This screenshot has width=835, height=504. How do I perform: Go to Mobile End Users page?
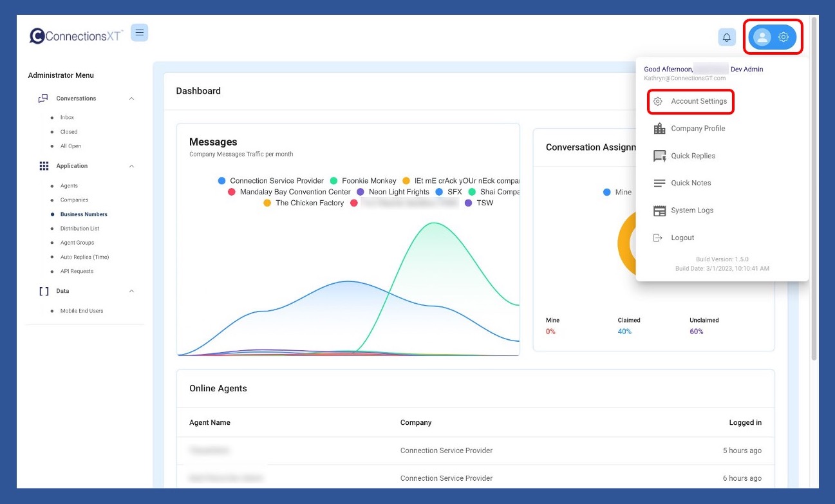click(x=82, y=311)
